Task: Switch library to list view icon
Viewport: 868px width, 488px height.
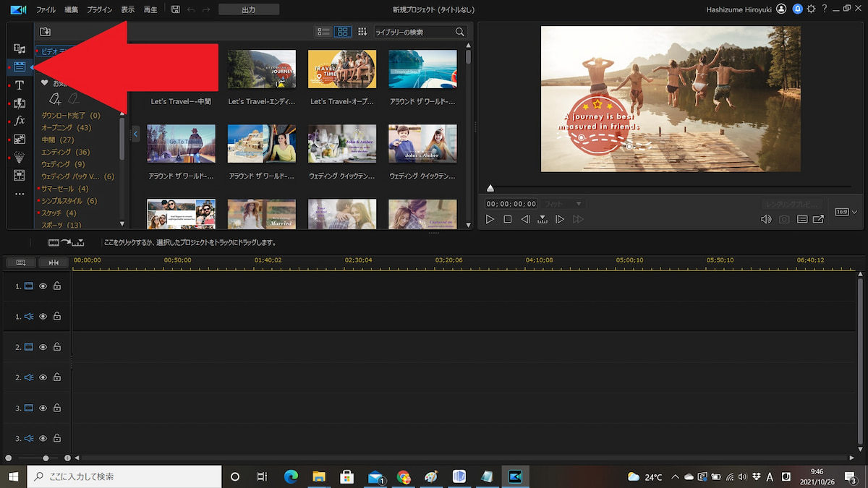Action: (x=323, y=32)
